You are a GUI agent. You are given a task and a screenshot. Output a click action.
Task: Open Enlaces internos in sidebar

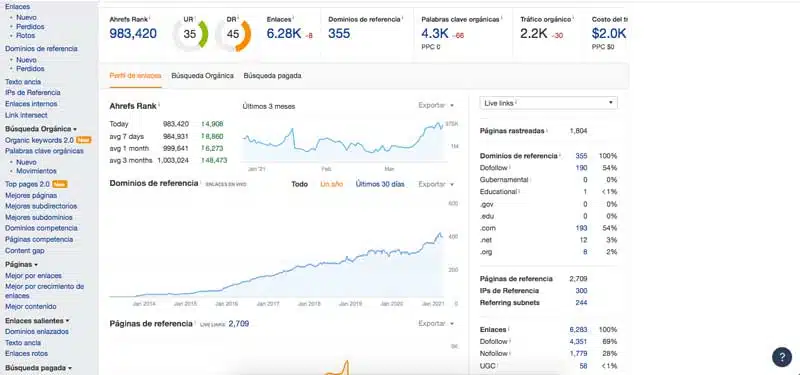click(x=31, y=104)
